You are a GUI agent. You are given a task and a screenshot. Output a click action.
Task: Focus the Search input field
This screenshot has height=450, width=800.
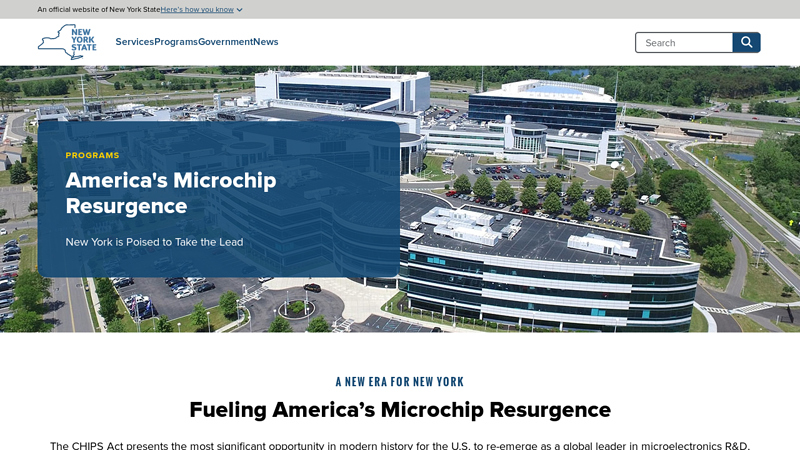684,42
